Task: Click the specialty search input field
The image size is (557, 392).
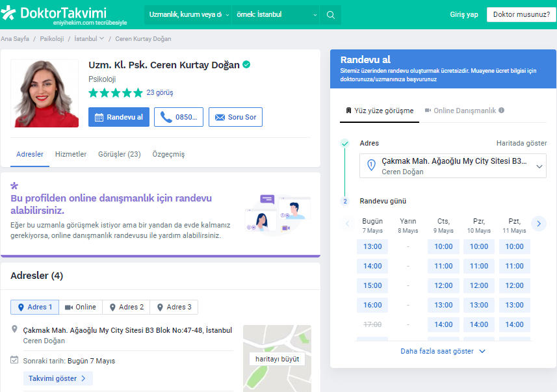Action: tap(185, 15)
